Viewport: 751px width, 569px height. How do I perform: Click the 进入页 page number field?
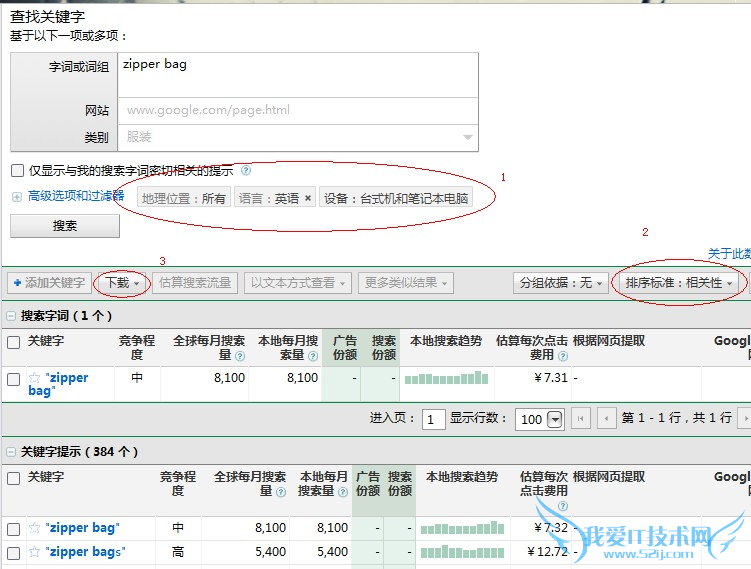[433, 419]
